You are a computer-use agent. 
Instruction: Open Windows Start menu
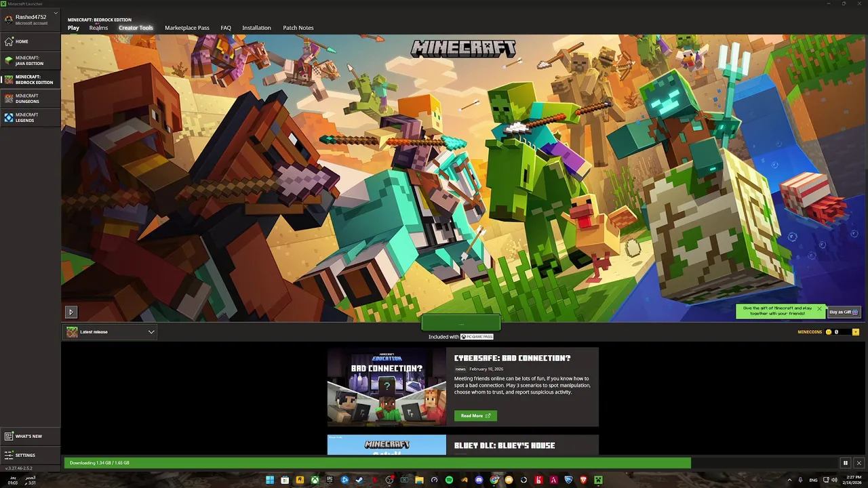pyautogui.click(x=270, y=480)
